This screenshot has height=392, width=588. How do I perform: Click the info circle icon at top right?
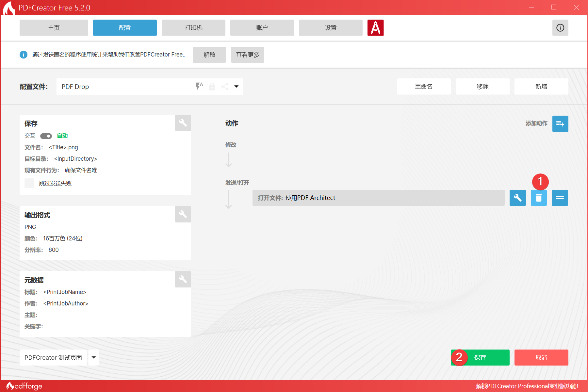click(560, 28)
